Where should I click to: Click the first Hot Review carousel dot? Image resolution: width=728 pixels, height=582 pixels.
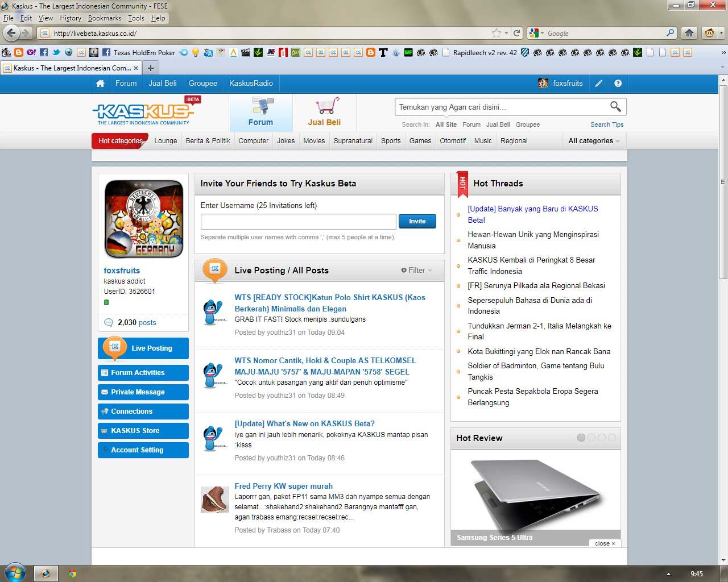pyautogui.click(x=581, y=438)
